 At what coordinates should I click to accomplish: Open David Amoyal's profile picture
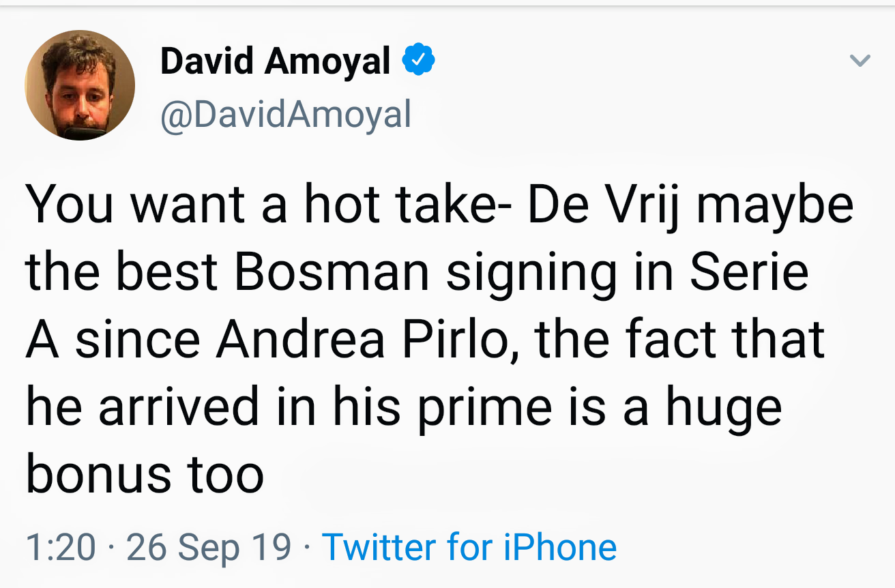click(x=80, y=85)
